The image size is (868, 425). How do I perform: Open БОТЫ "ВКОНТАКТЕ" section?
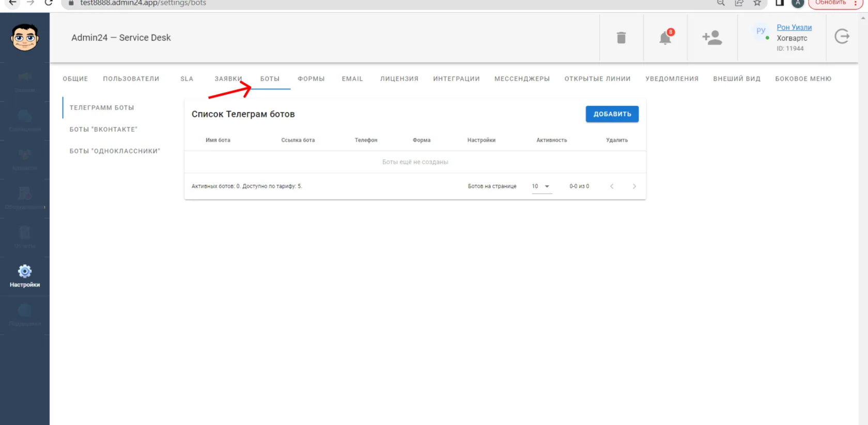pos(103,129)
